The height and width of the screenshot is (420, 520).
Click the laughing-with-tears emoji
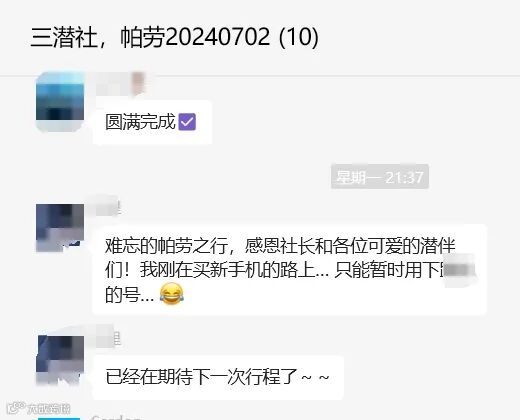click(x=172, y=294)
